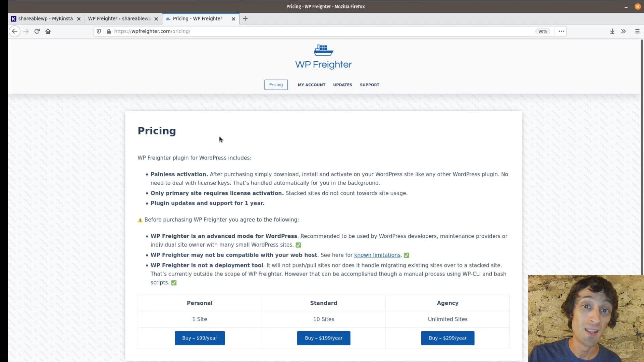Close the Pricing - WP Freighter tab

point(233,19)
